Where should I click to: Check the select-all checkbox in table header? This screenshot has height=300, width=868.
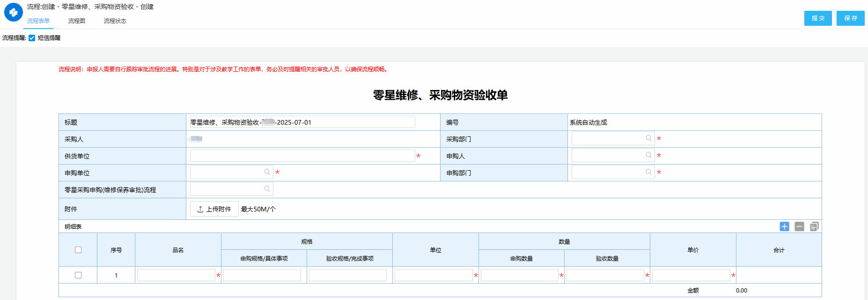(x=78, y=250)
